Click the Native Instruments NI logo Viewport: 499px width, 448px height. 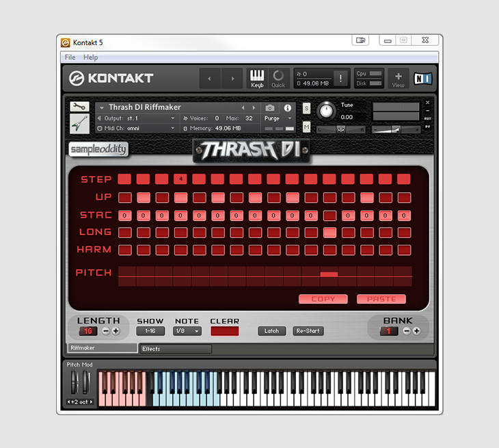click(422, 79)
